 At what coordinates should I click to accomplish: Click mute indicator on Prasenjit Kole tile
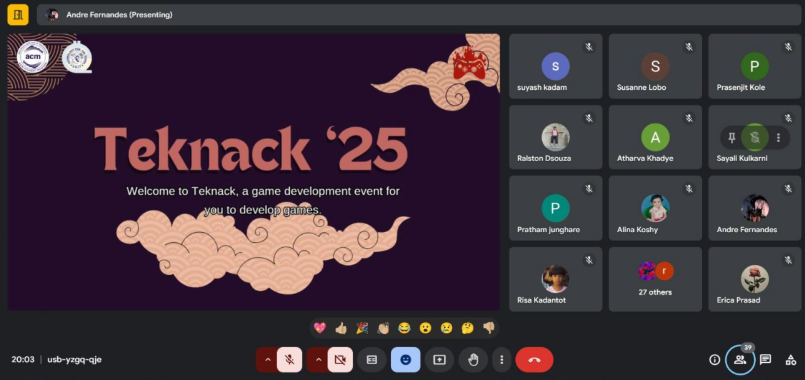tap(788, 47)
